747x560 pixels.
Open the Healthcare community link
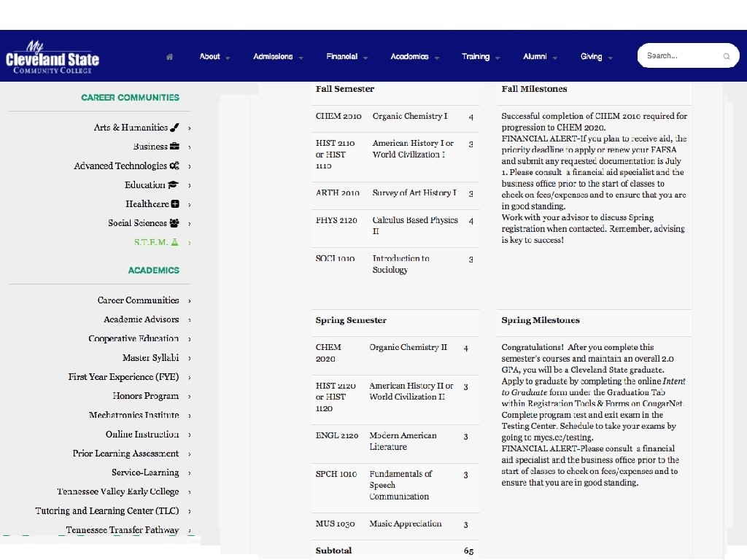coord(147,204)
